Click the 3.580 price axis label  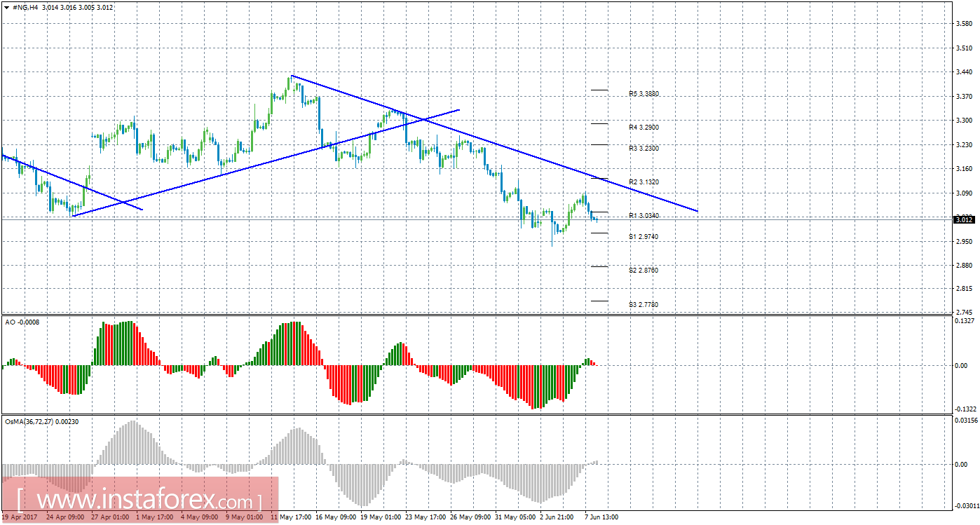[x=964, y=24]
